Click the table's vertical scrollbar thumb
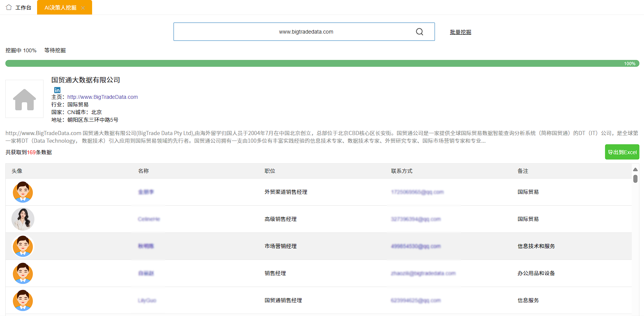Image resolution: width=644 pixels, height=316 pixels. (635, 179)
